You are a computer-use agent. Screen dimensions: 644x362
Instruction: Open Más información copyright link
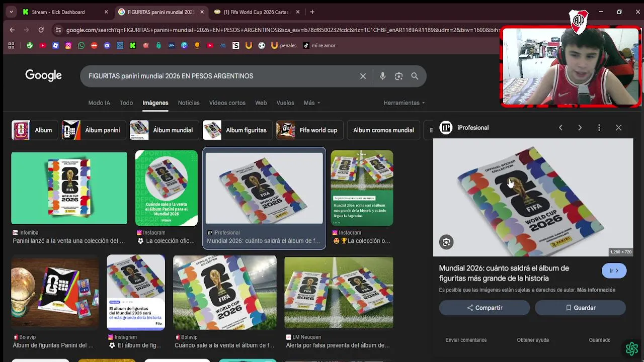click(x=596, y=290)
